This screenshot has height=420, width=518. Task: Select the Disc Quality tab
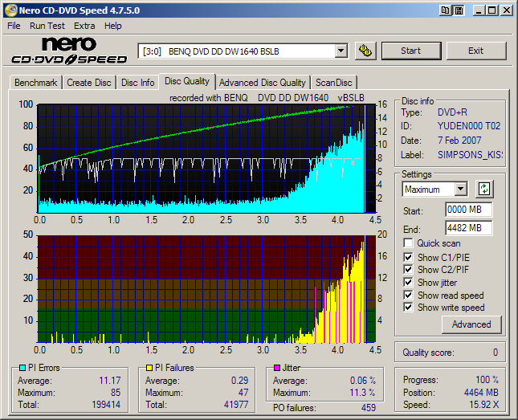(187, 81)
